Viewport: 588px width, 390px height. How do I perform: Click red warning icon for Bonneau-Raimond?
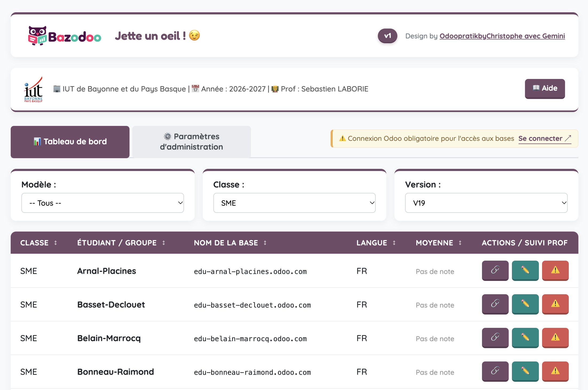(555, 371)
